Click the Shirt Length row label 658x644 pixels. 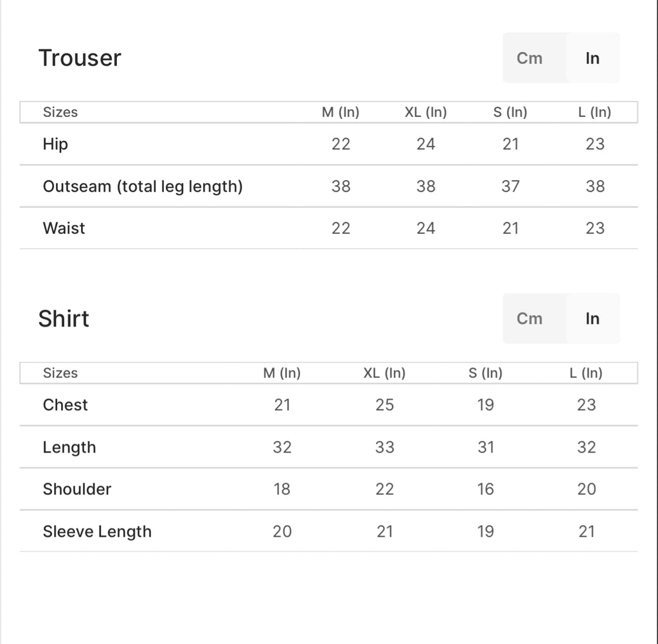(69, 447)
